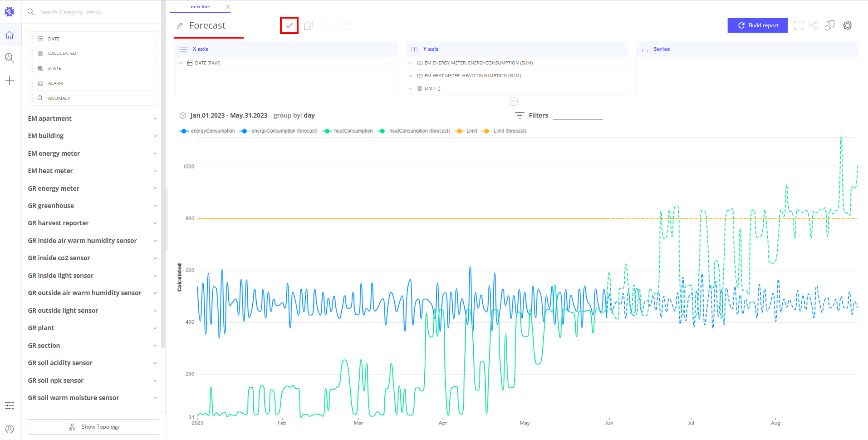Click the pencil edit title icon

(180, 25)
